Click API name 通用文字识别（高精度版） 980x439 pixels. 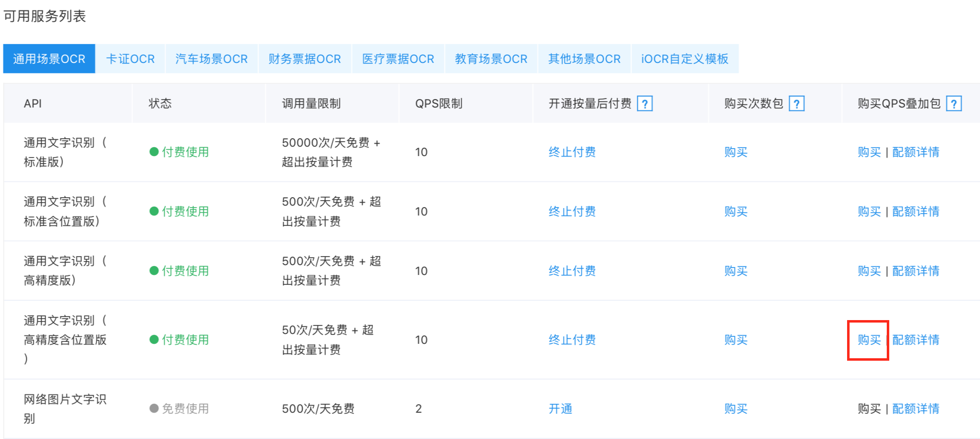pos(65,271)
